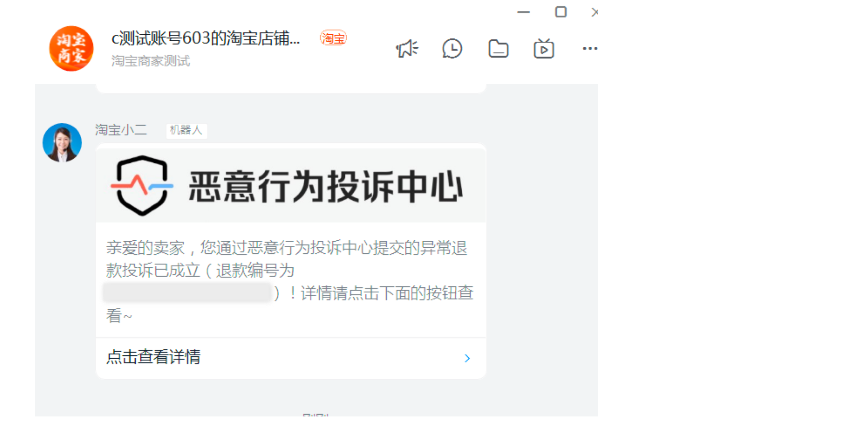Open the three-dot more options menu
This screenshot has width=868, height=439.
[590, 49]
